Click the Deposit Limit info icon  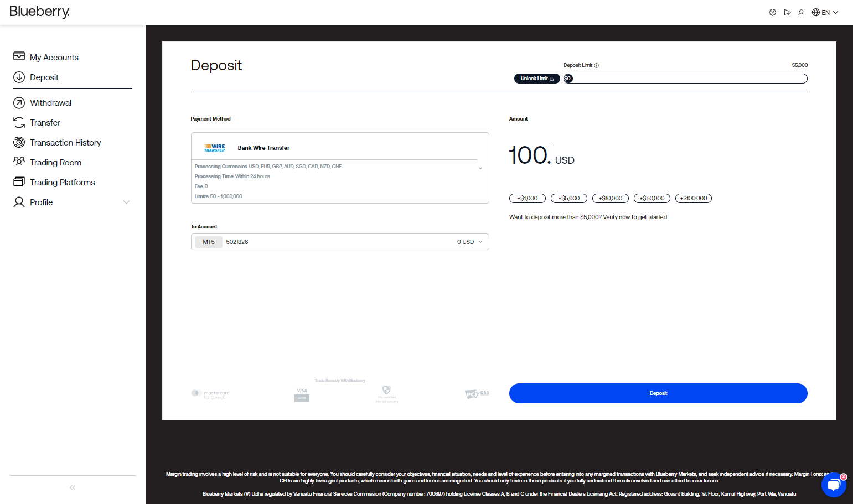click(596, 65)
